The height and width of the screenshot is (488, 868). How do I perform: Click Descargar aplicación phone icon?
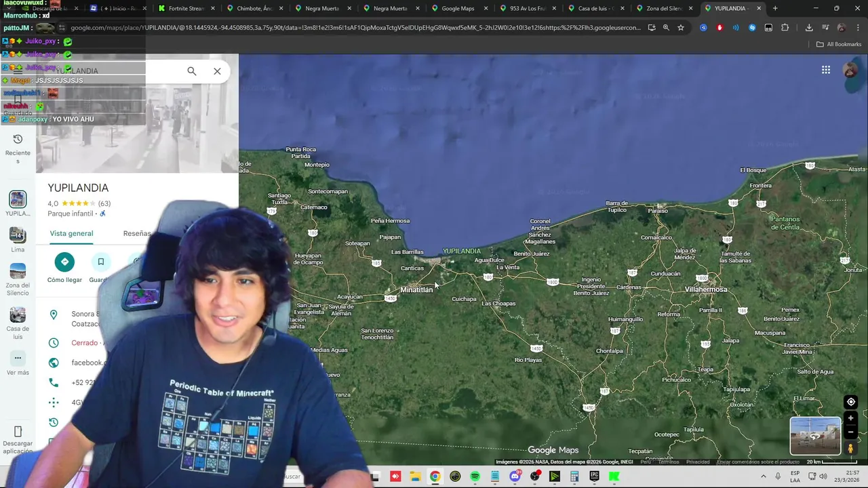pyautogui.click(x=18, y=432)
